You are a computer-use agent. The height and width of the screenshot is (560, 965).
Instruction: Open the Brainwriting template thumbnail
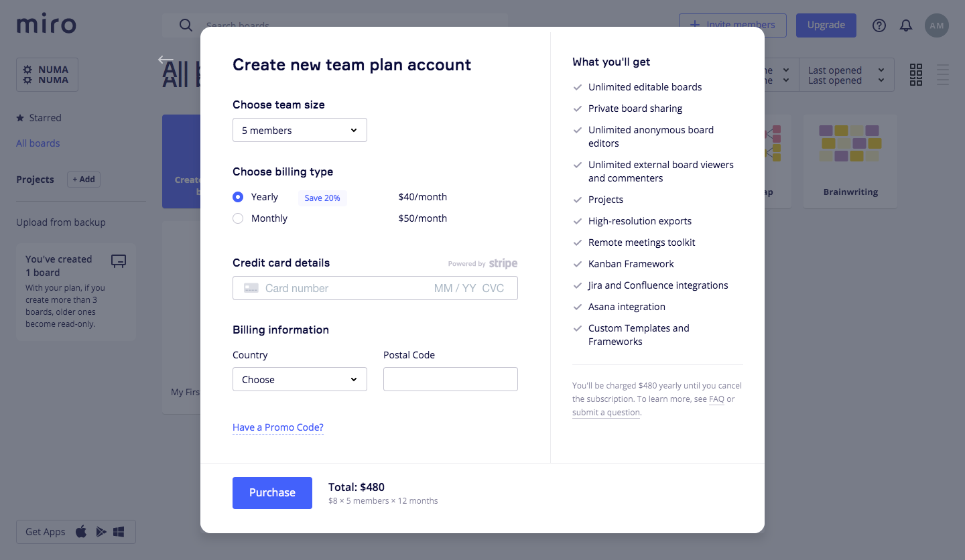coord(850,161)
